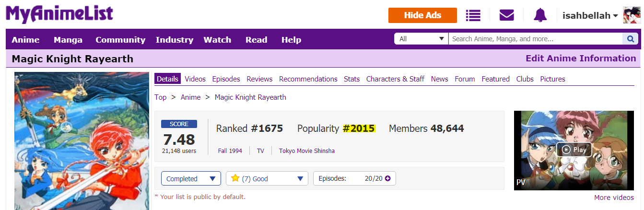This screenshot has width=644, height=210.
Task: Click the MyAnimeList logo
Action: [59, 14]
